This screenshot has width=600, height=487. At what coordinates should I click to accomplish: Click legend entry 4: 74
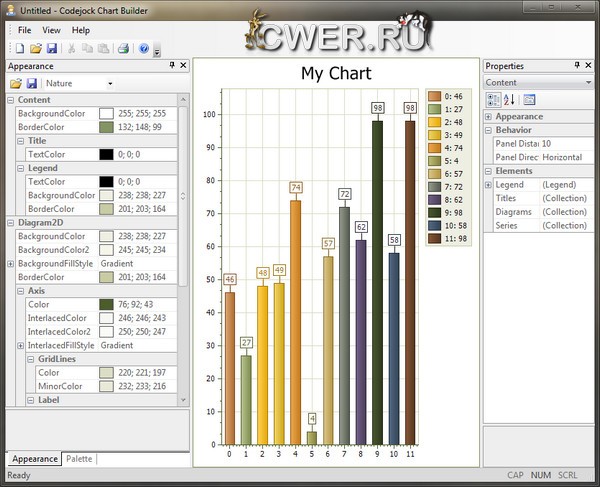click(448, 148)
